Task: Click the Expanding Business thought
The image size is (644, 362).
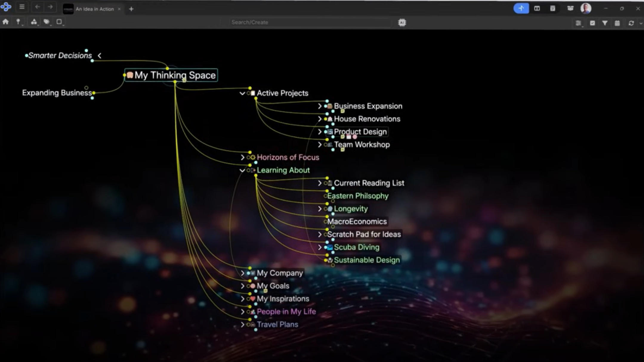Action: point(57,93)
